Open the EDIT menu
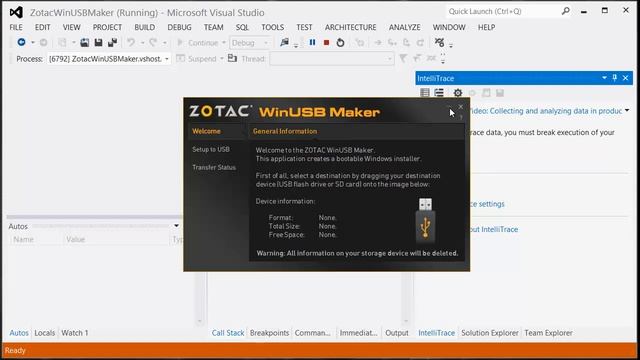Image resolution: width=640 pixels, height=360 pixels. [42, 27]
